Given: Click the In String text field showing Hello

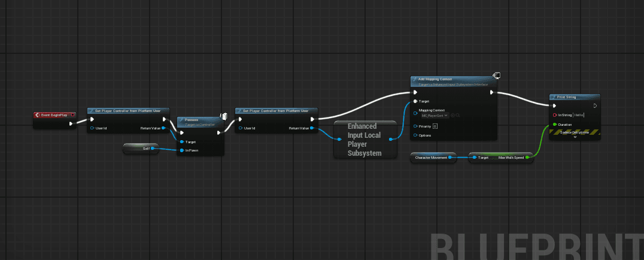Looking at the screenshot, I should 579,115.
